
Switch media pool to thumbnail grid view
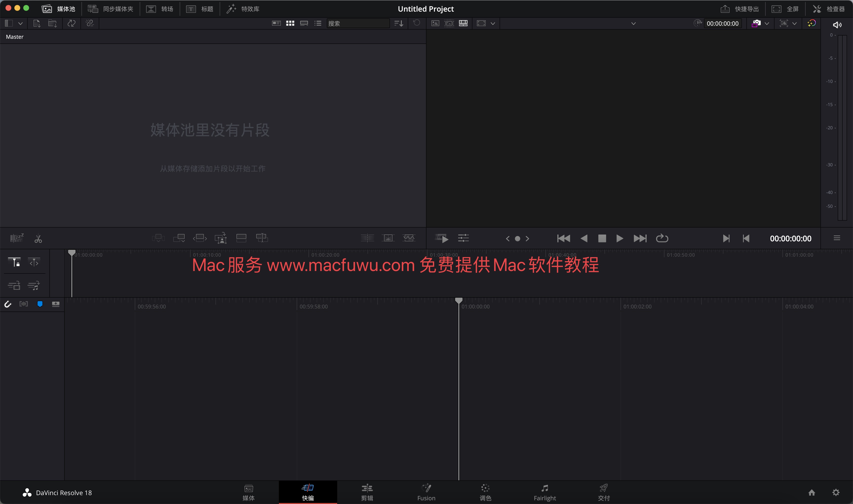[x=290, y=23]
